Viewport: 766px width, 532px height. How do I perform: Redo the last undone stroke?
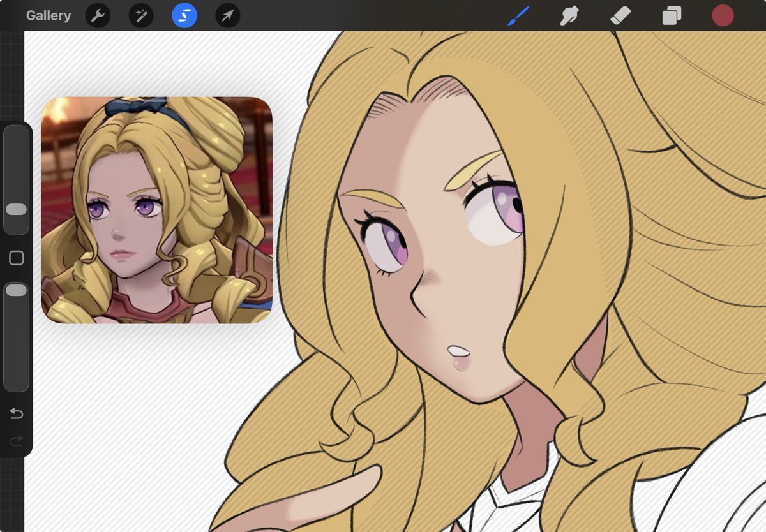click(x=17, y=440)
